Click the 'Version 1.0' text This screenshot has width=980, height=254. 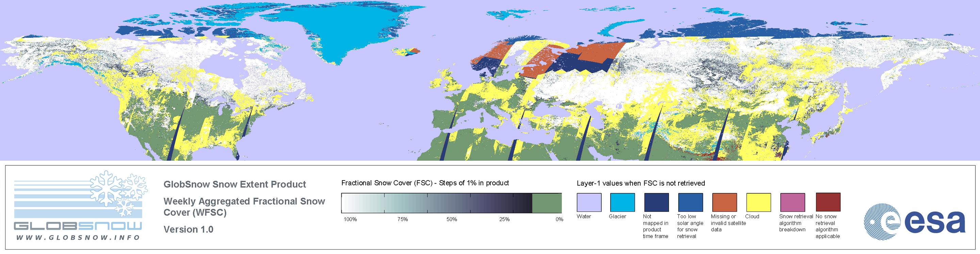[188, 229]
